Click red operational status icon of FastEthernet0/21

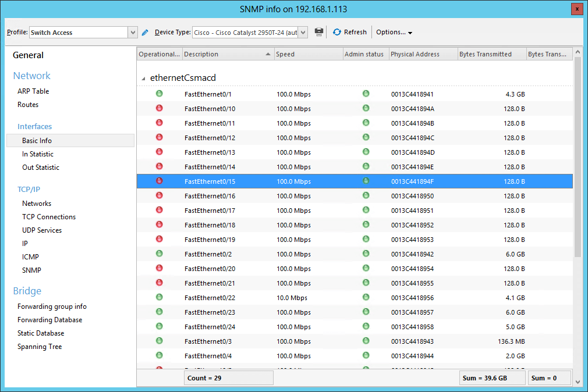pyautogui.click(x=160, y=283)
